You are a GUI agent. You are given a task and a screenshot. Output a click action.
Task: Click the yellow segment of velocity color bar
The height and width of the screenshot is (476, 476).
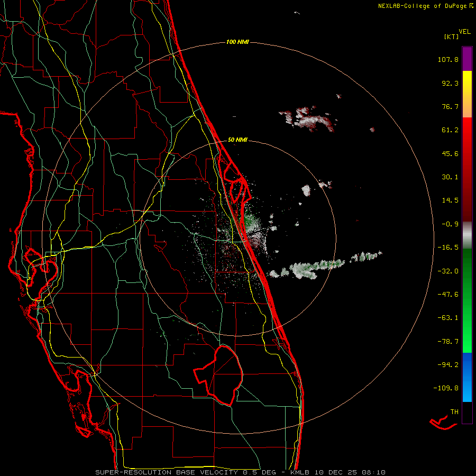tap(467, 94)
